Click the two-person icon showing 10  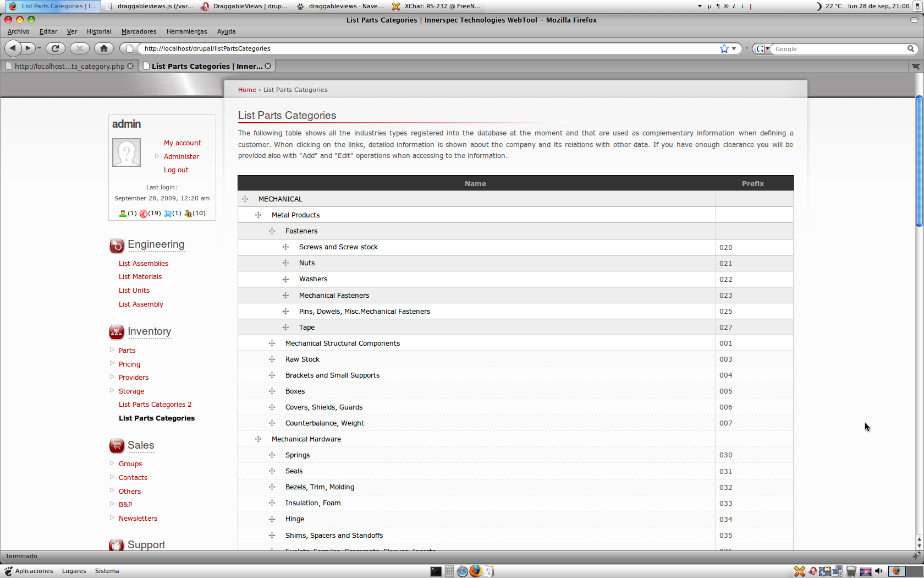[188, 214]
